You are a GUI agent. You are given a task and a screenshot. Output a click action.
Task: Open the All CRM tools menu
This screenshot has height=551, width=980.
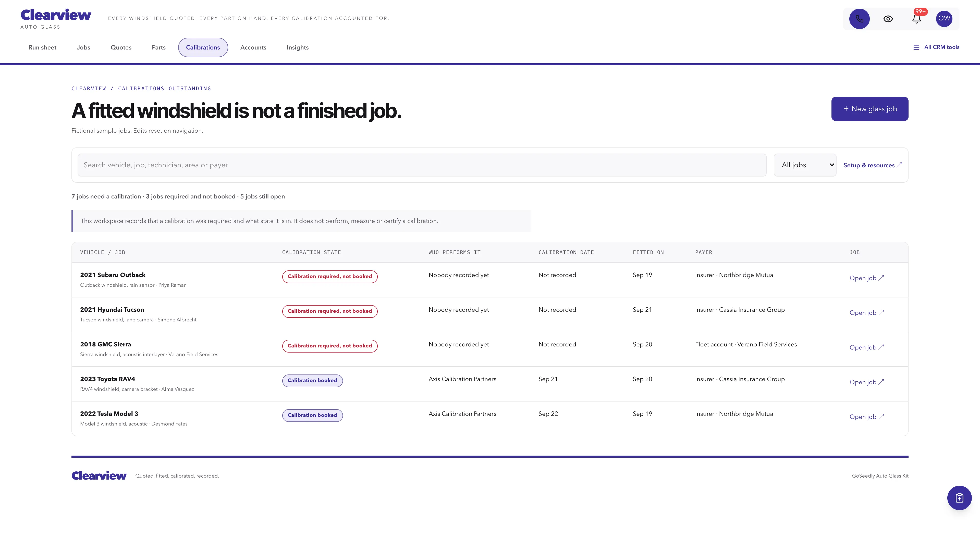point(936,47)
